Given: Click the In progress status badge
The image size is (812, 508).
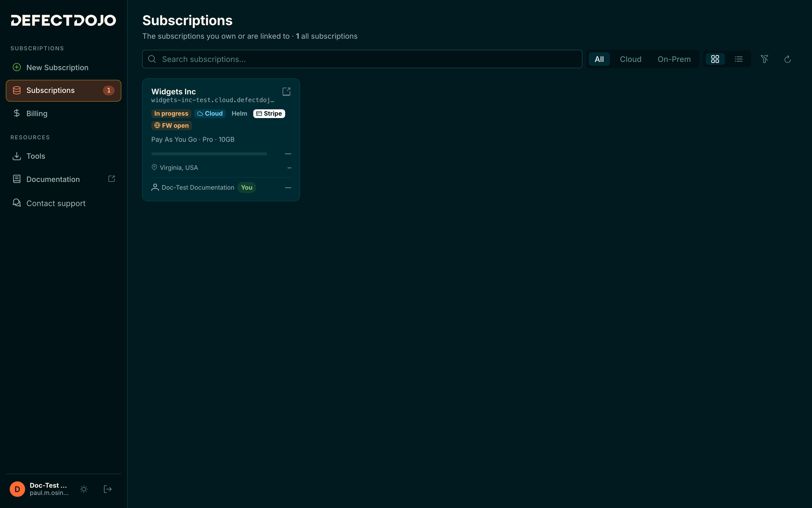Looking at the screenshot, I should 171,113.
